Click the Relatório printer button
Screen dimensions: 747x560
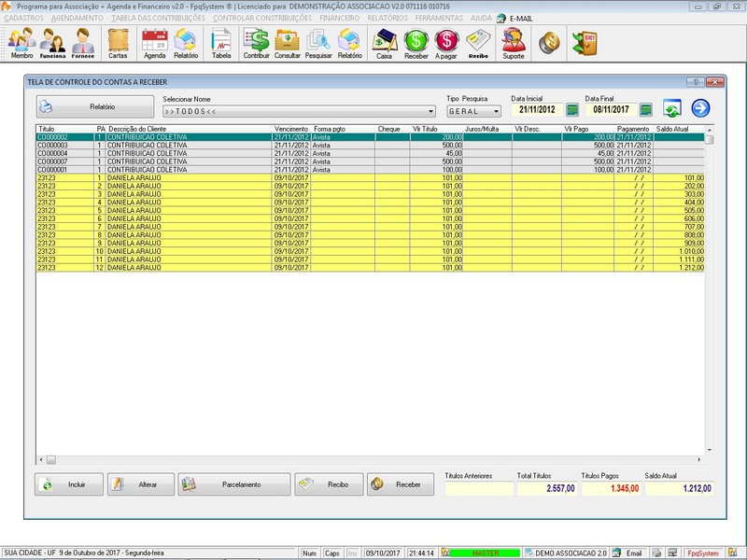tap(95, 106)
